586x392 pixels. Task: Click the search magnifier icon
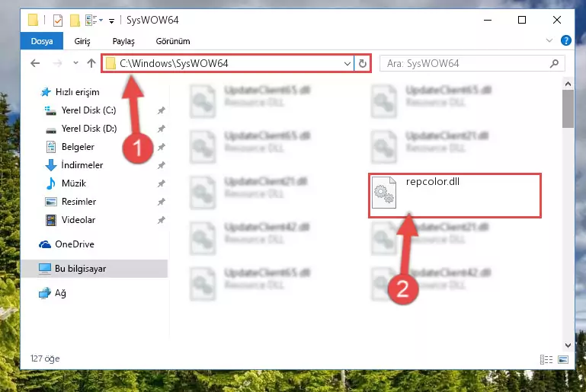click(554, 63)
